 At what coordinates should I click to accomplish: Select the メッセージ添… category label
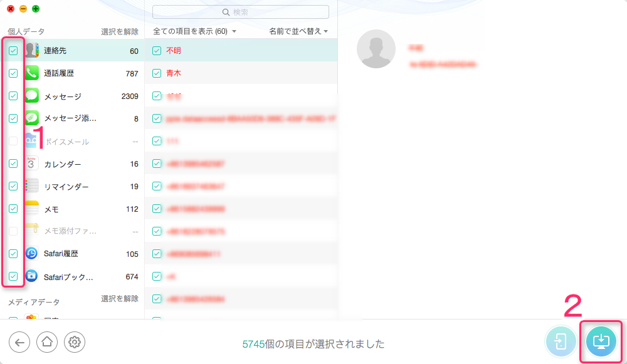(x=70, y=118)
